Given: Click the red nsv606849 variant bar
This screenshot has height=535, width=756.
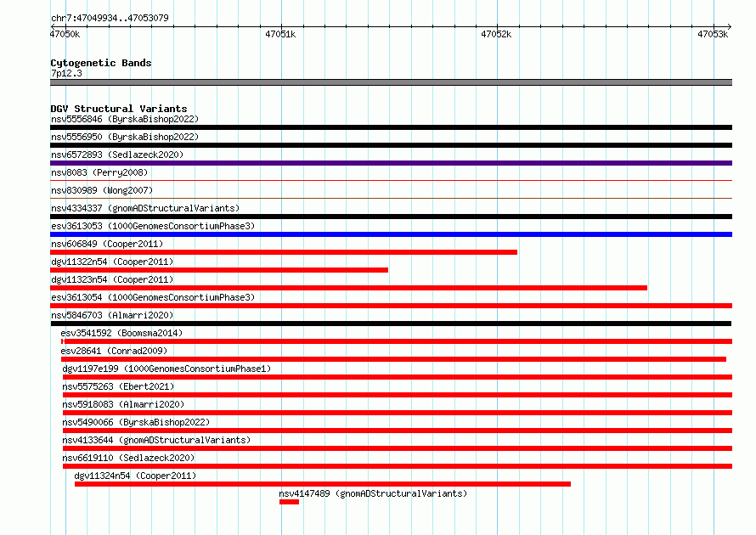Looking at the screenshot, I should (x=284, y=252).
